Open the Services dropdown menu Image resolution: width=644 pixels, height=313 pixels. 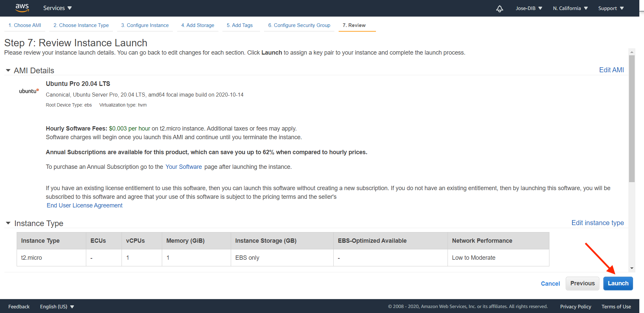point(57,8)
